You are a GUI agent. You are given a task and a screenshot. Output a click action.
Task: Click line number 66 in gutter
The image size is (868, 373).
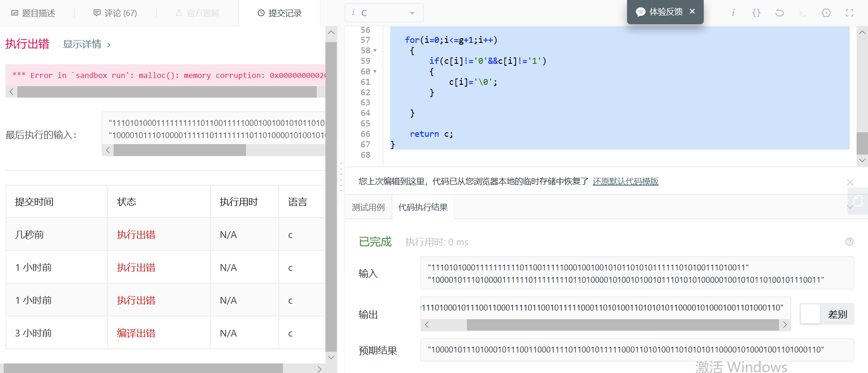click(365, 134)
